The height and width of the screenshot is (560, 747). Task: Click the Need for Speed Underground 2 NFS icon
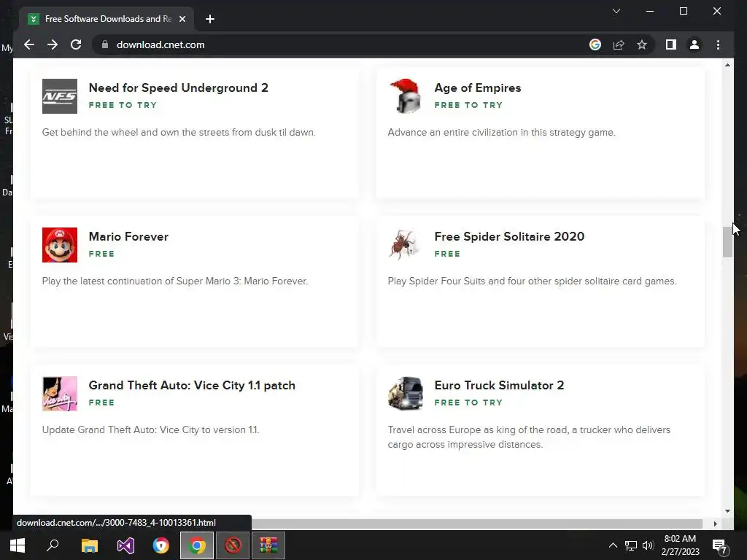click(60, 96)
